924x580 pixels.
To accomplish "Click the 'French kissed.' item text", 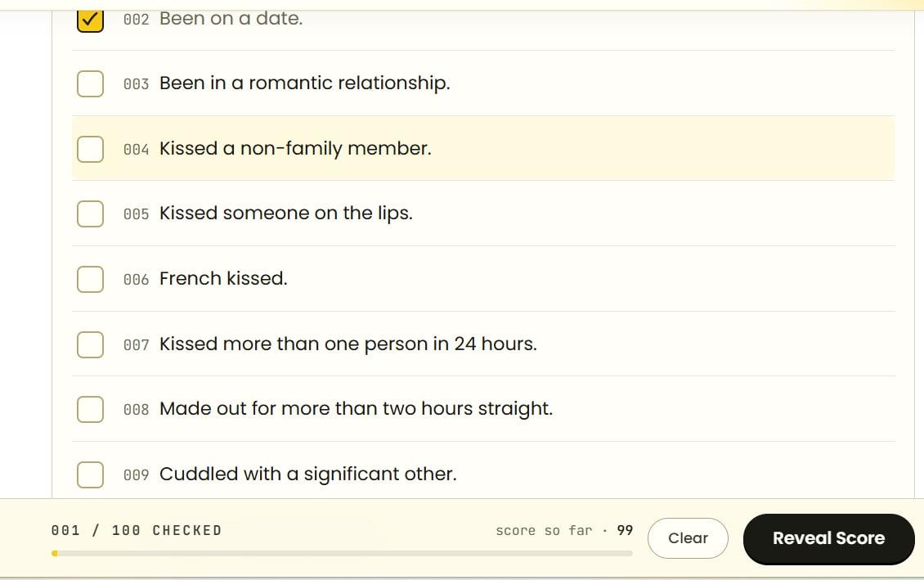I will (x=223, y=279).
